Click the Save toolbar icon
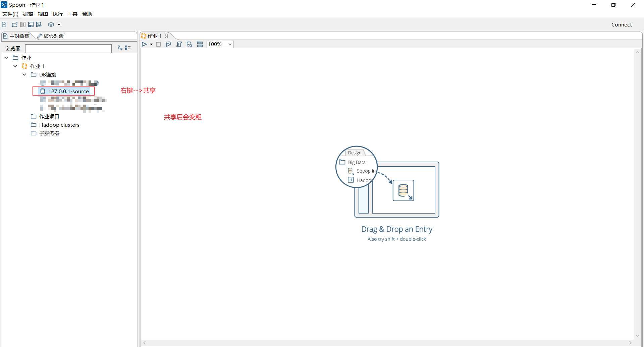644x347 pixels. coord(31,24)
